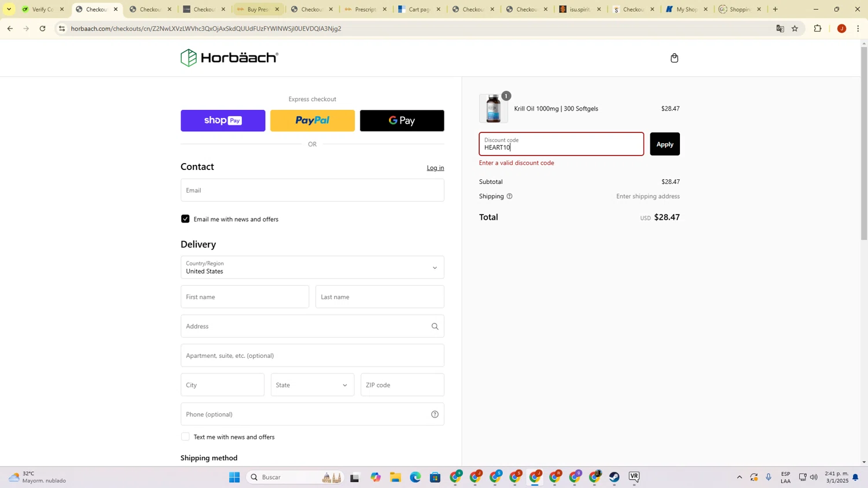
Task: Open the State dropdown
Action: point(312,385)
